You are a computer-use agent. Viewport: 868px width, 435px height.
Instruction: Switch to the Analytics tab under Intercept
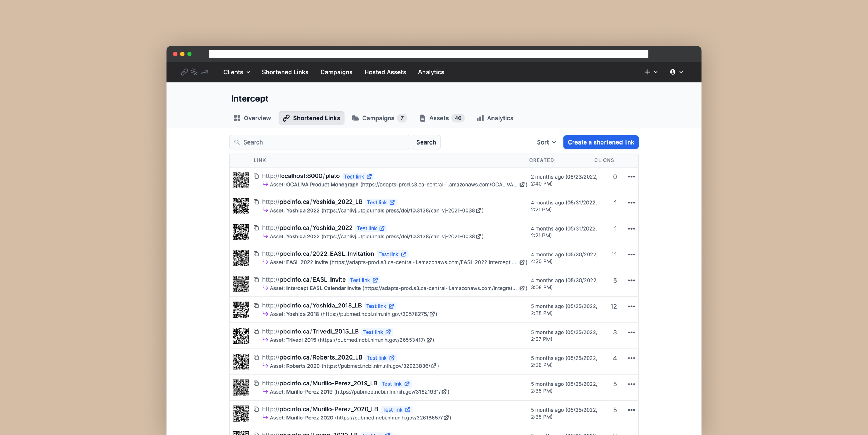[495, 118]
